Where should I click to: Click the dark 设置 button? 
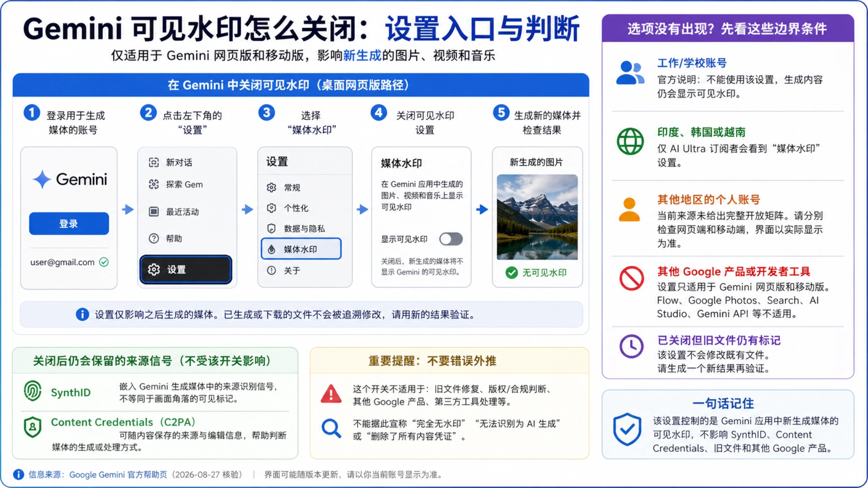tap(186, 269)
